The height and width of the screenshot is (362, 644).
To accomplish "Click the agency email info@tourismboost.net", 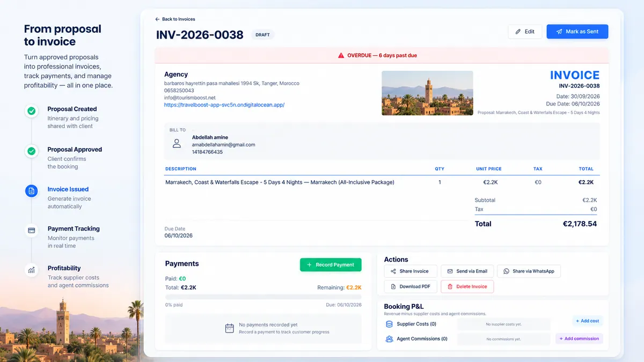I will point(190,98).
